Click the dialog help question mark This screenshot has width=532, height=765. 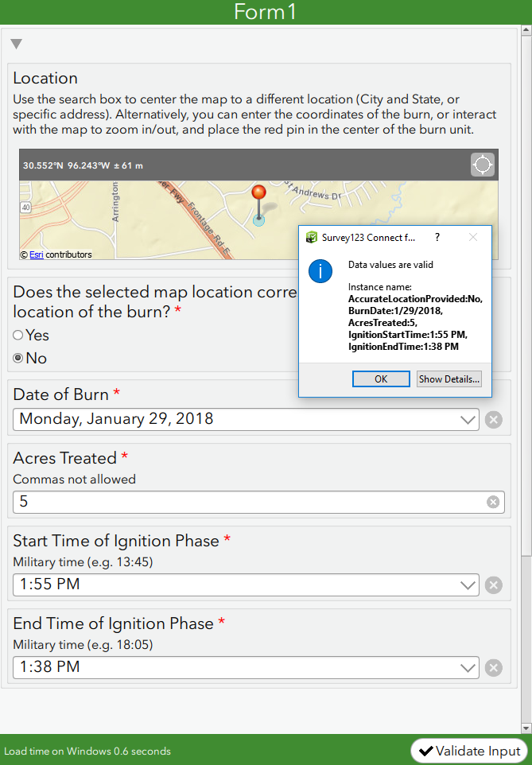tap(437, 237)
